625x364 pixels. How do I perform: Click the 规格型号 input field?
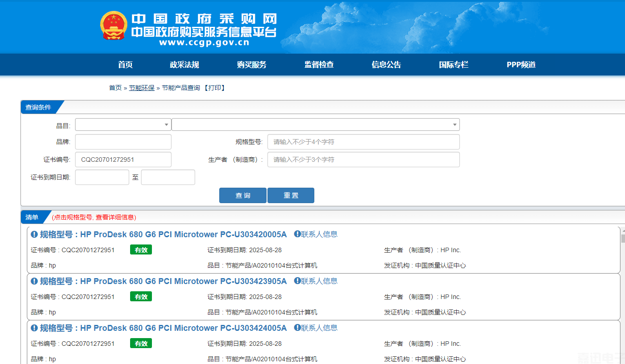pos(363,142)
